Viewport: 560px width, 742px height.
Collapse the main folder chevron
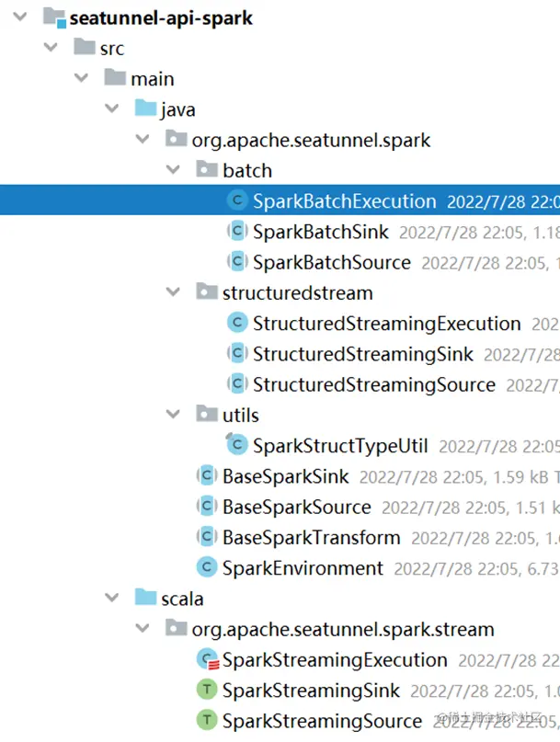(82, 77)
